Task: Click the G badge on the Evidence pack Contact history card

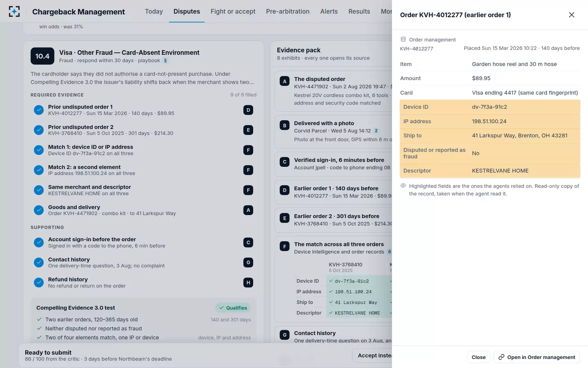Action: point(285,335)
